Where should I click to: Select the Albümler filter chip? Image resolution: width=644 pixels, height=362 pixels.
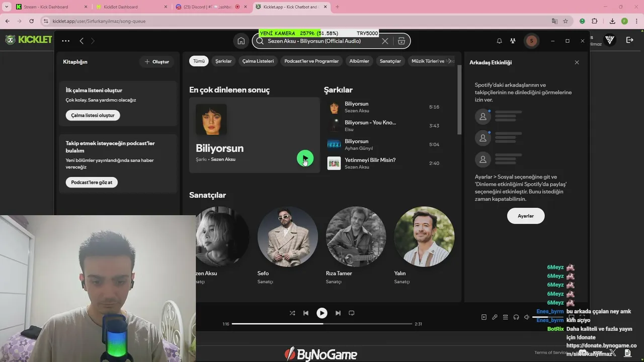pyautogui.click(x=359, y=61)
